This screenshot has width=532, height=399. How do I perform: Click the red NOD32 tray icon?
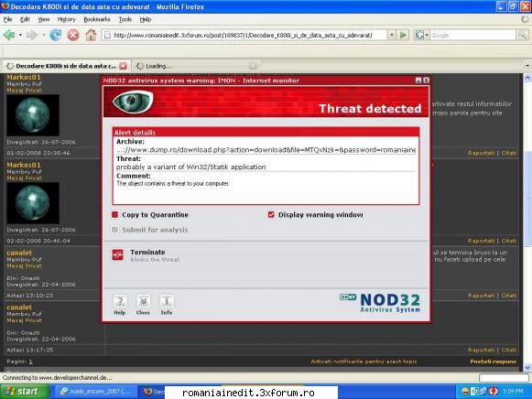494,391
